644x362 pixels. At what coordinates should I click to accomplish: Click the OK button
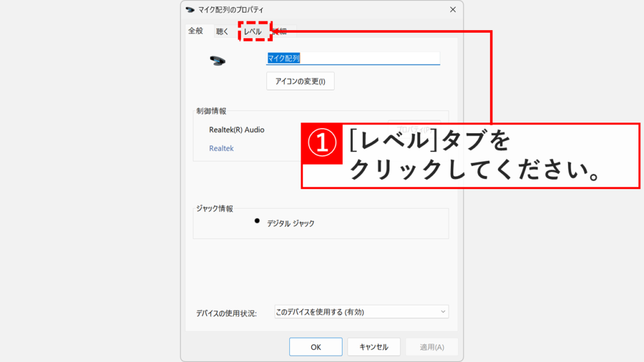tap(315, 346)
